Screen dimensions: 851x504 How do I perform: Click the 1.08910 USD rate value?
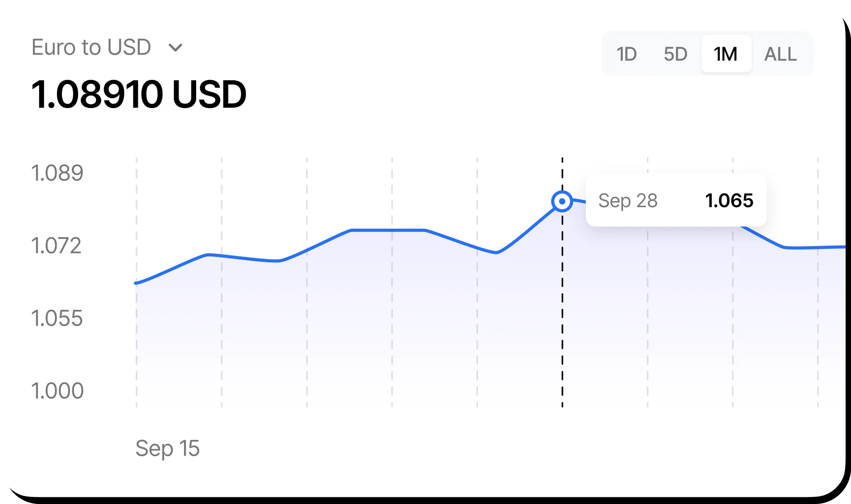click(139, 95)
